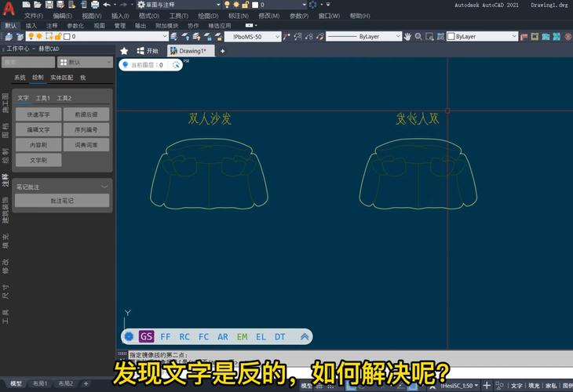573x392 pixels.
Task: Click the Layer States stack icon
Action: 20,37
